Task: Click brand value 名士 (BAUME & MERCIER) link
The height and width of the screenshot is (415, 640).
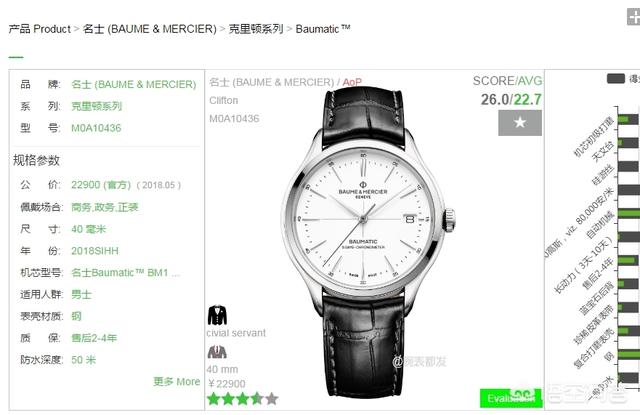Action: point(133,84)
